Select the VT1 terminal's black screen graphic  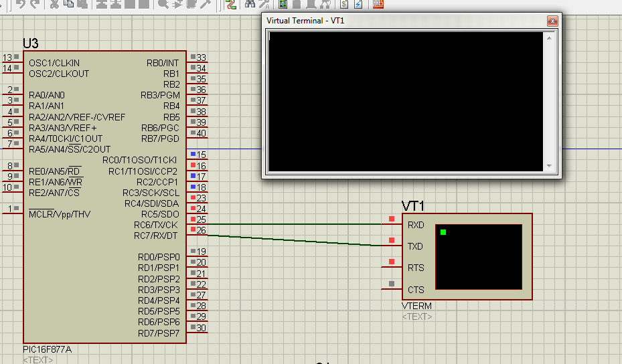coord(479,257)
